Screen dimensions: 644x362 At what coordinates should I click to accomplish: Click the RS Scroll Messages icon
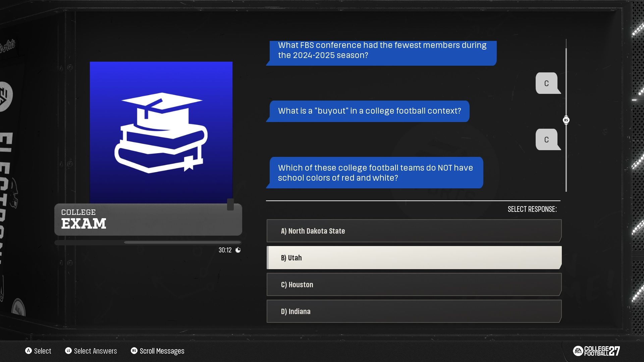tap(134, 351)
